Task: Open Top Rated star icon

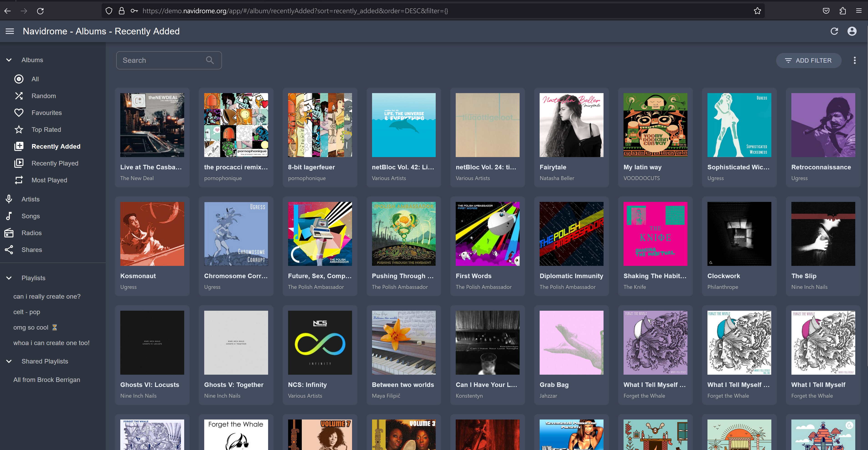Action: coord(19,130)
